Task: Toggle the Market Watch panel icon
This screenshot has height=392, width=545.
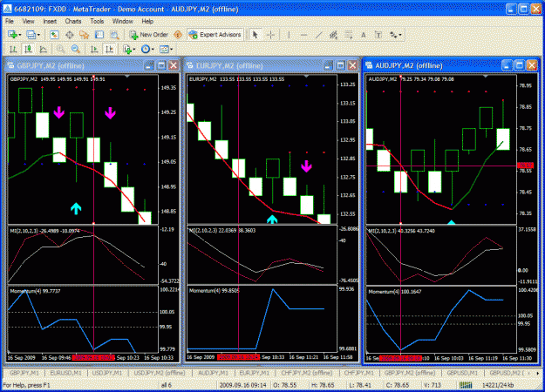Action: (x=54, y=35)
